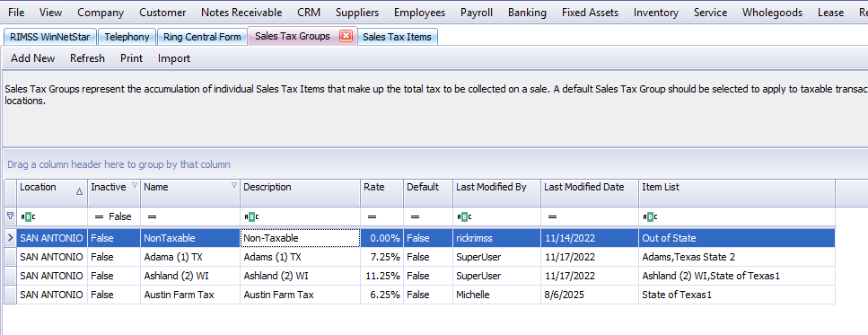Click the Adams,Texas State 2 item list cell
The height and width of the screenshot is (335, 868).
click(x=737, y=257)
